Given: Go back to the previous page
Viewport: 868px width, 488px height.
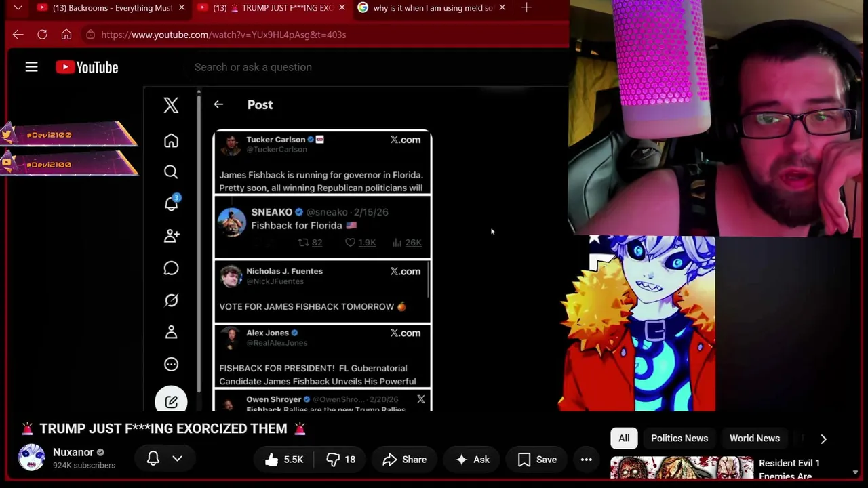Looking at the screenshot, I should click(x=18, y=35).
